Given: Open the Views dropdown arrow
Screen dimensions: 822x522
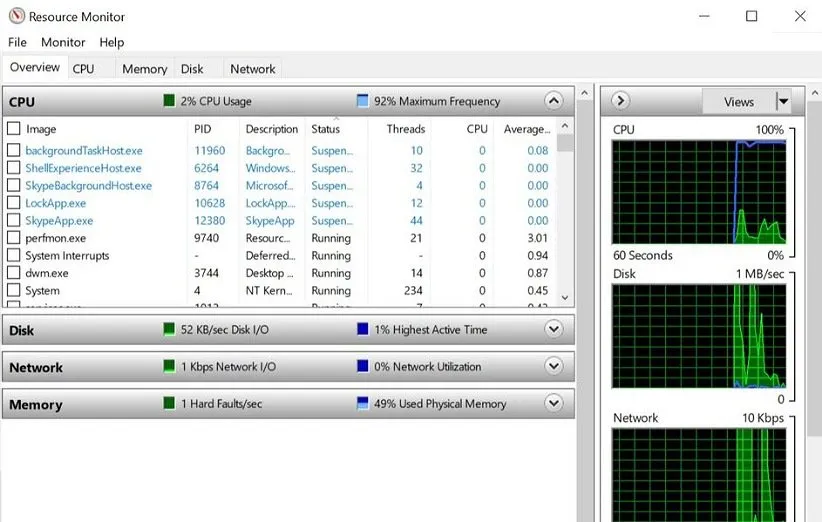Looking at the screenshot, I should click(x=783, y=101).
